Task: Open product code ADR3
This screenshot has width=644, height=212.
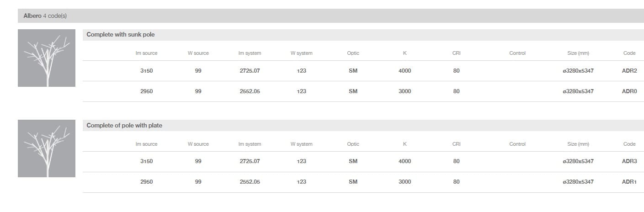Action: [x=629, y=161]
